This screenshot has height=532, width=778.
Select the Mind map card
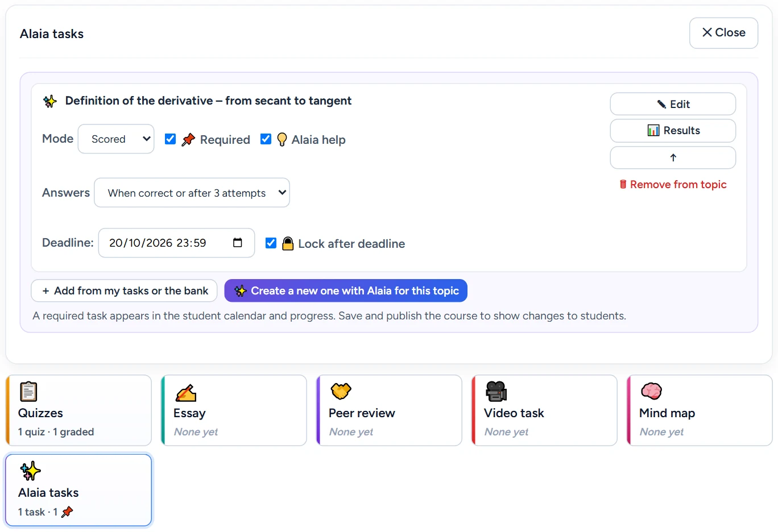(700, 410)
